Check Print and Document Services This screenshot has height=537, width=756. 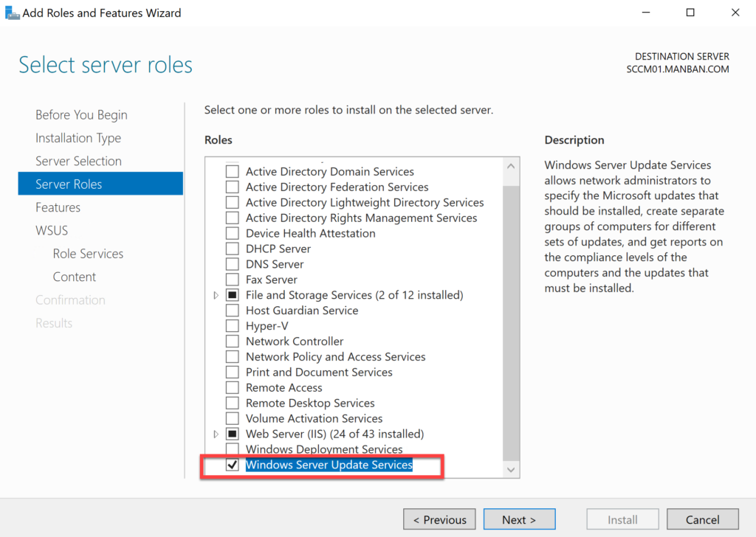tap(233, 372)
